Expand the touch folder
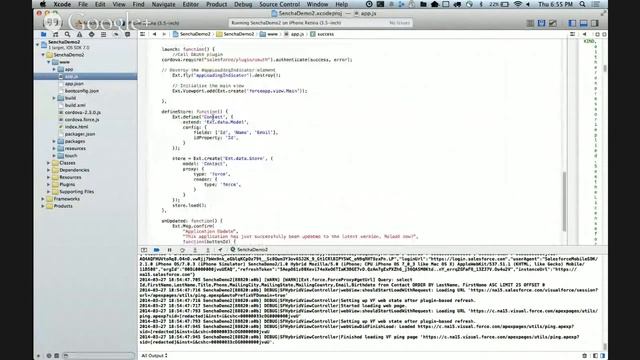This screenshot has width=640, height=360. click(54, 156)
